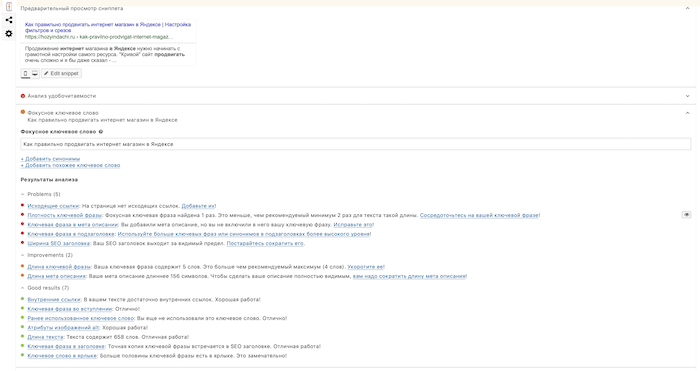Switch snippet preview to mobile view
Image resolution: width=700 pixels, height=371 pixels.
coord(25,73)
